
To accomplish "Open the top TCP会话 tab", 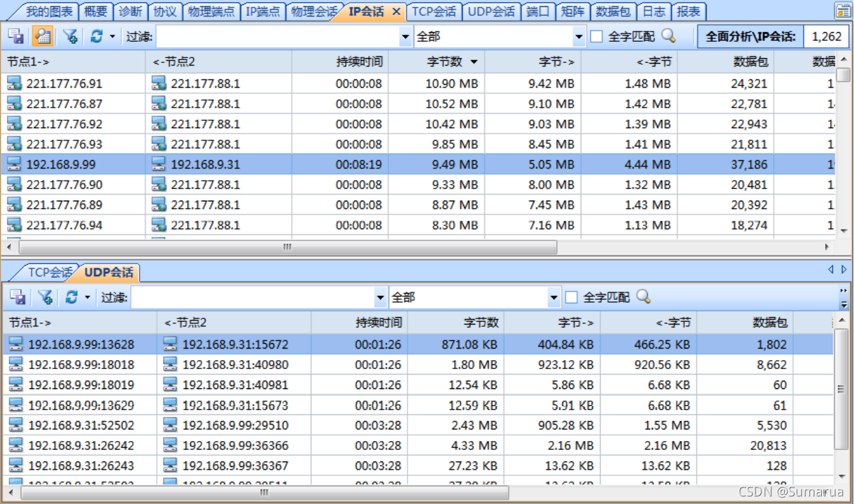I will click(434, 12).
